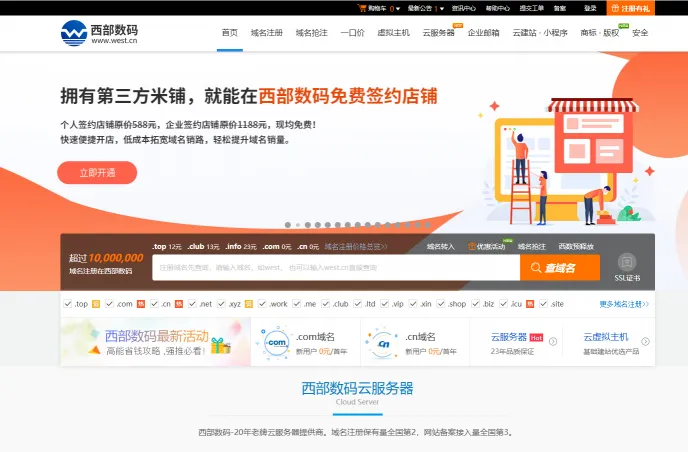Click the arrow circle on 云虚拟主机 card

click(x=645, y=341)
